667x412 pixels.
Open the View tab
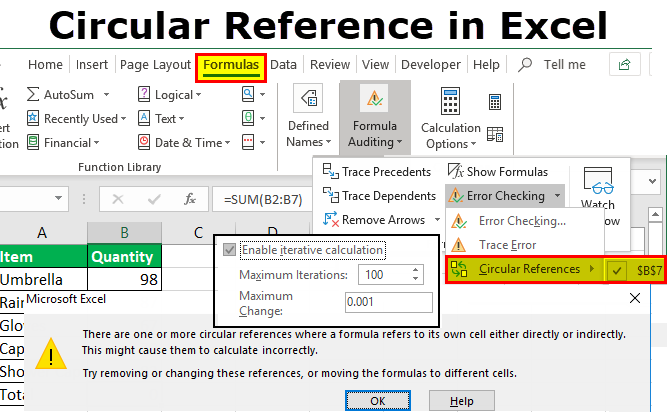point(375,65)
